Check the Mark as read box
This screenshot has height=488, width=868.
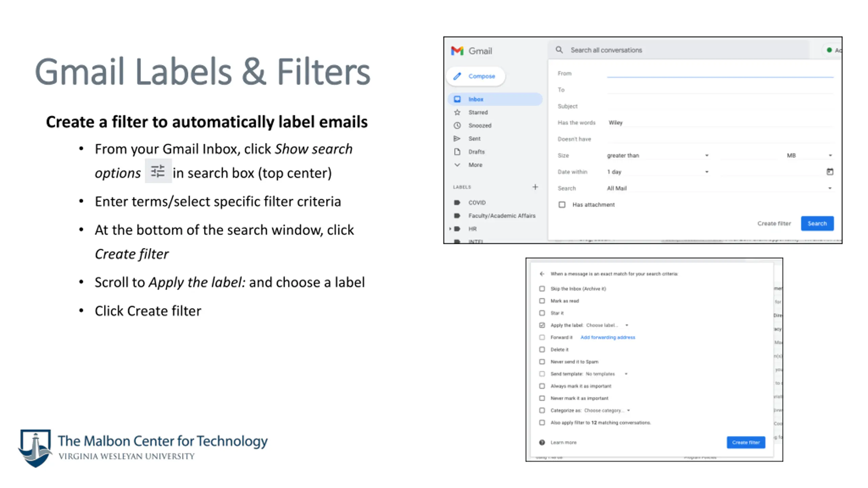tap(542, 301)
